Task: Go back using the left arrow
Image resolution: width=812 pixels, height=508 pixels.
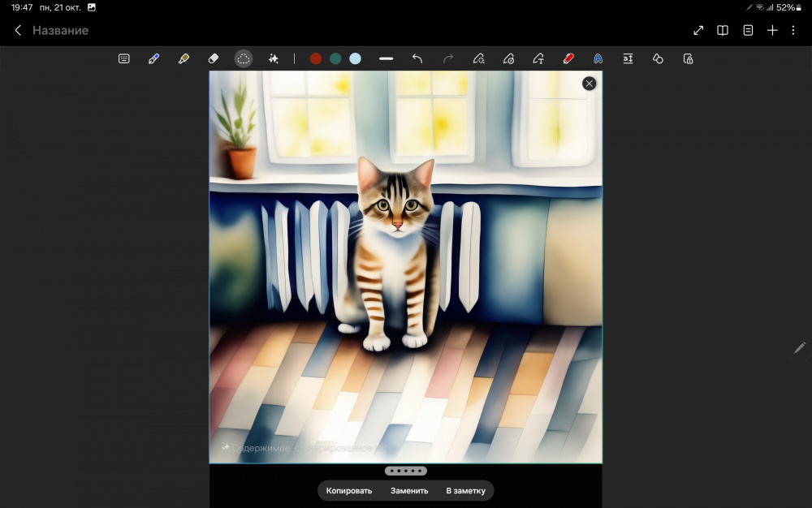Action: (18, 30)
